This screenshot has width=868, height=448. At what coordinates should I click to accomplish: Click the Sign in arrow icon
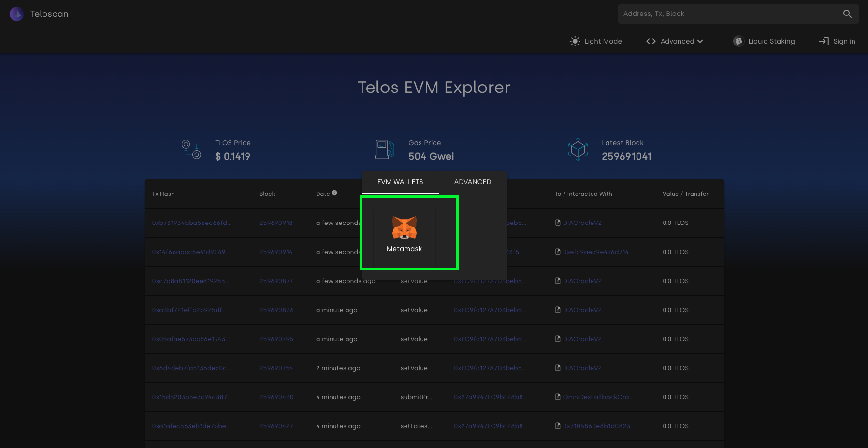coord(823,41)
